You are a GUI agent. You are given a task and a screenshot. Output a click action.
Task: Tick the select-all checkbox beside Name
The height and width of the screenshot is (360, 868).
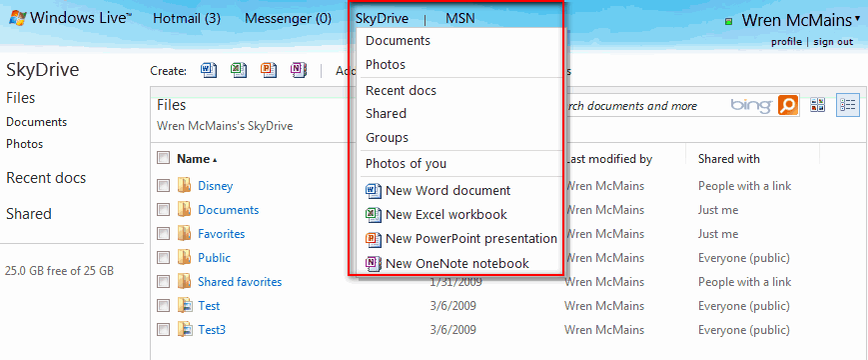click(x=163, y=158)
